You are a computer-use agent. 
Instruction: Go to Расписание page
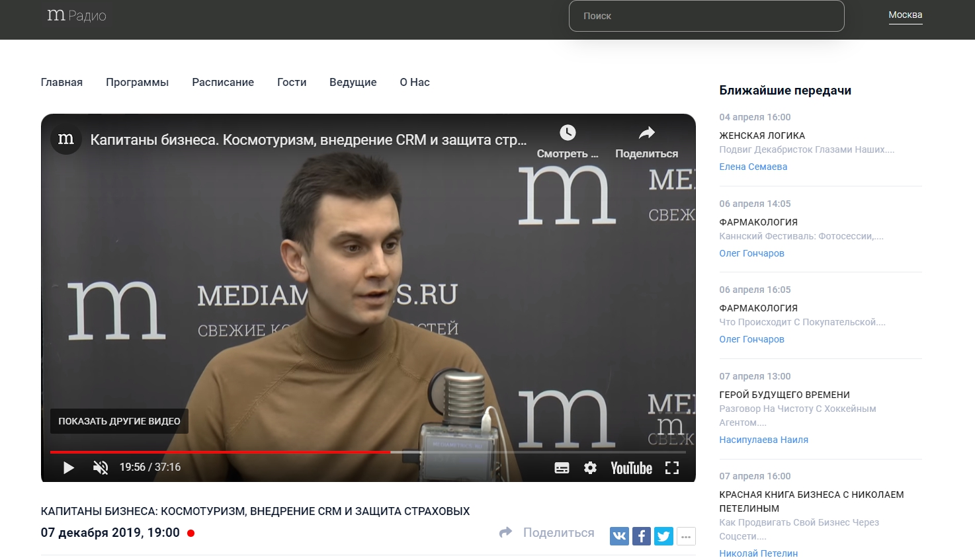(x=223, y=83)
